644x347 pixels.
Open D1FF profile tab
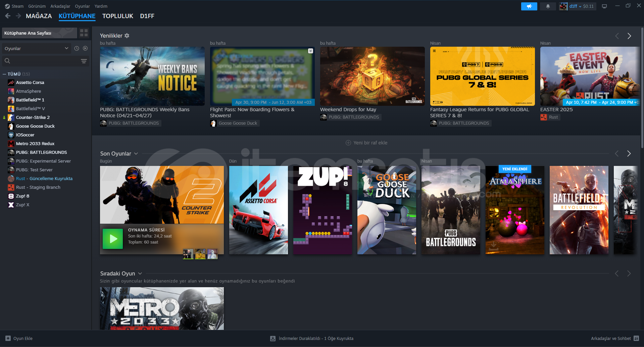pos(147,16)
